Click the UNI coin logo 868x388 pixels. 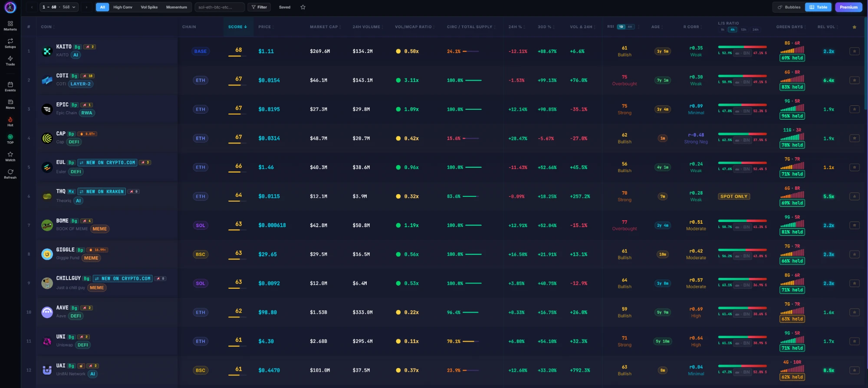pyautogui.click(x=47, y=341)
